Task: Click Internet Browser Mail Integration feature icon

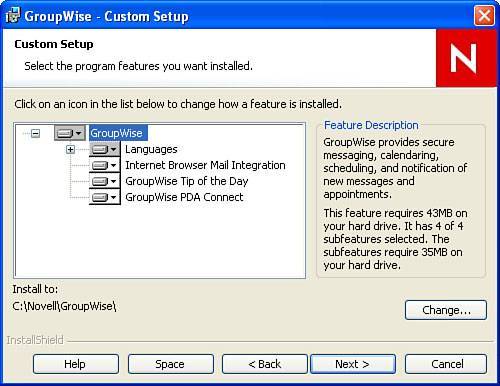Action: pos(105,165)
